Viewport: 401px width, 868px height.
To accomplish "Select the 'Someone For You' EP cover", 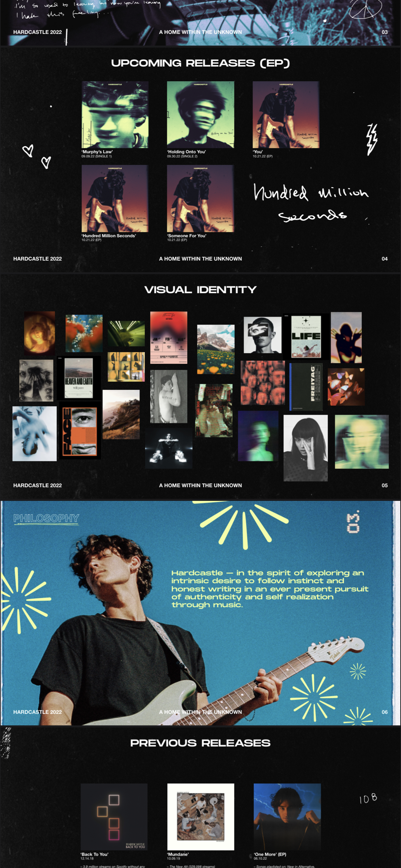I will pos(200,198).
